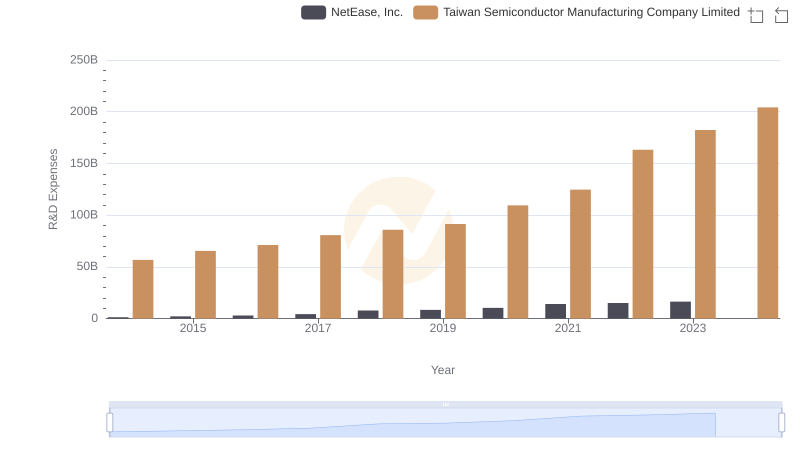The width and height of the screenshot is (800, 461).
Task: Click the NetEase dark legend swatch
Action: pyautogui.click(x=313, y=12)
